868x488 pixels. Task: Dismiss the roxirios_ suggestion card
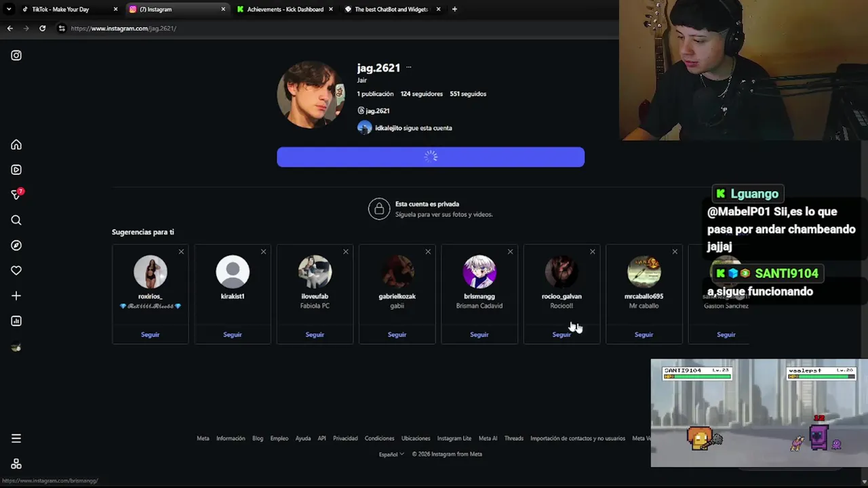(x=181, y=251)
